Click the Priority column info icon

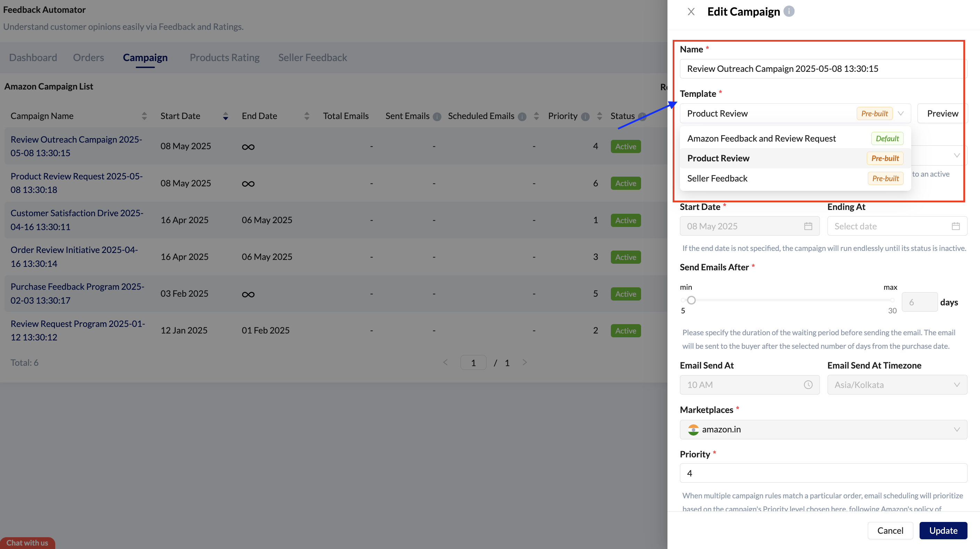tap(585, 117)
